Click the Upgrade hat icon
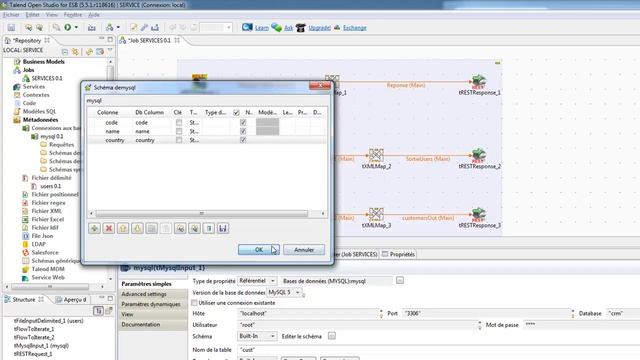The image size is (640, 360). (x=301, y=28)
